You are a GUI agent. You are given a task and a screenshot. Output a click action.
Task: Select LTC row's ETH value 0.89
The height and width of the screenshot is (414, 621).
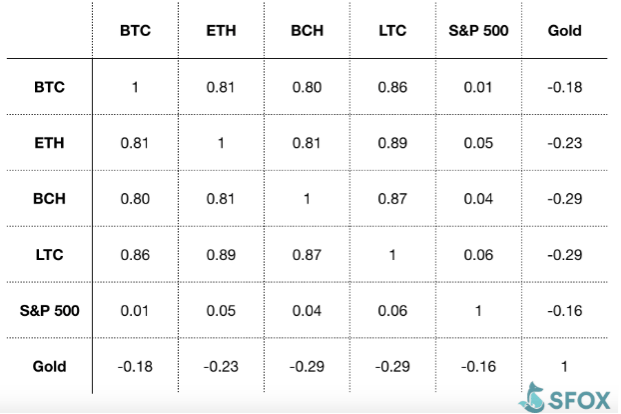(x=221, y=255)
